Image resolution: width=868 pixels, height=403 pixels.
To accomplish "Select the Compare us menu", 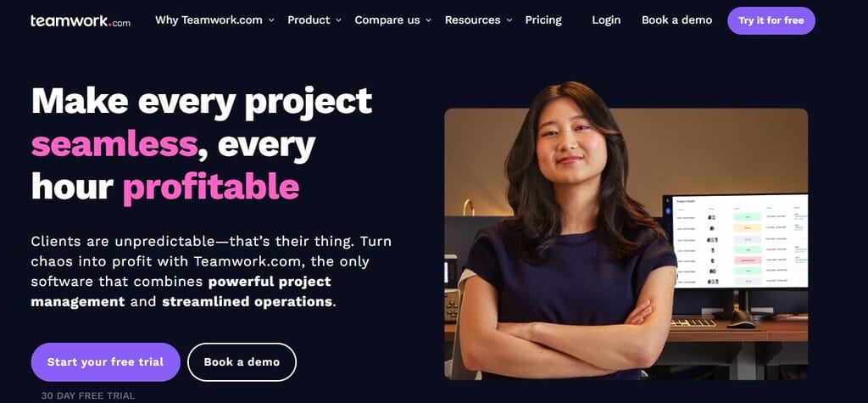I will [x=387, y=20].
